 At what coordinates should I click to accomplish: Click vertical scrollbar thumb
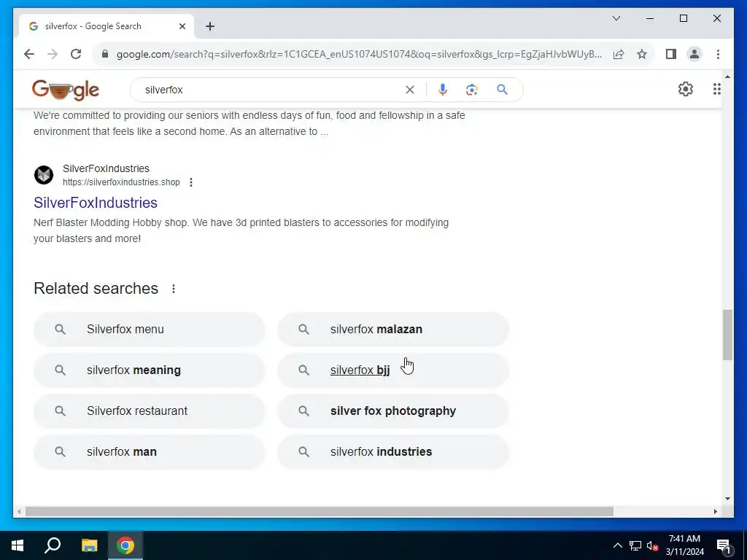727,335
